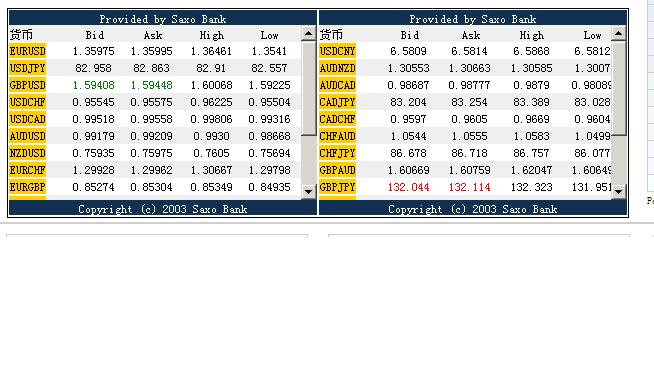The height and width of the screenshot is (384, 654).
Task: Click the left Copyright (c) 2003 Saxo Bank footer
Action: click(163, 209)
